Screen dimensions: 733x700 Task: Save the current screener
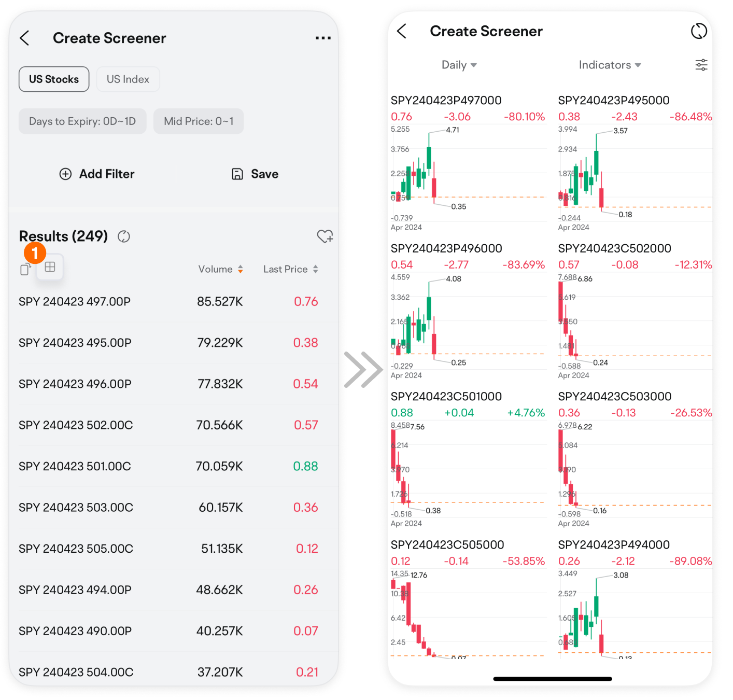(253, 174)
